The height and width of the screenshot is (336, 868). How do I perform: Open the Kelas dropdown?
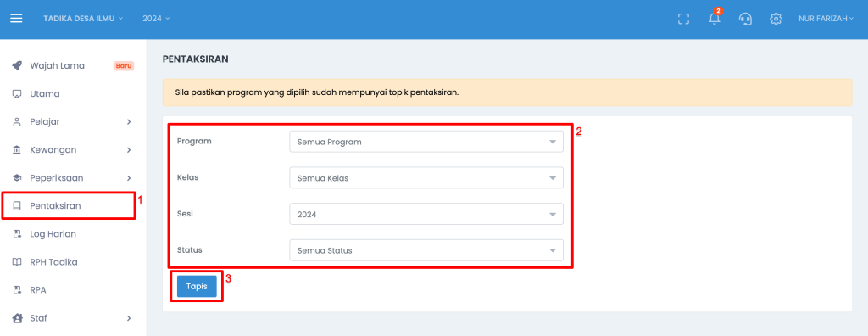pyautogui.click(x=426, y=178)
